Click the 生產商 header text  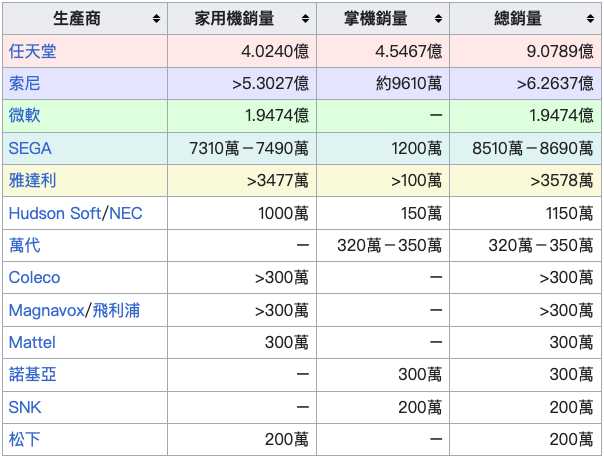click(x=77, y=18)
